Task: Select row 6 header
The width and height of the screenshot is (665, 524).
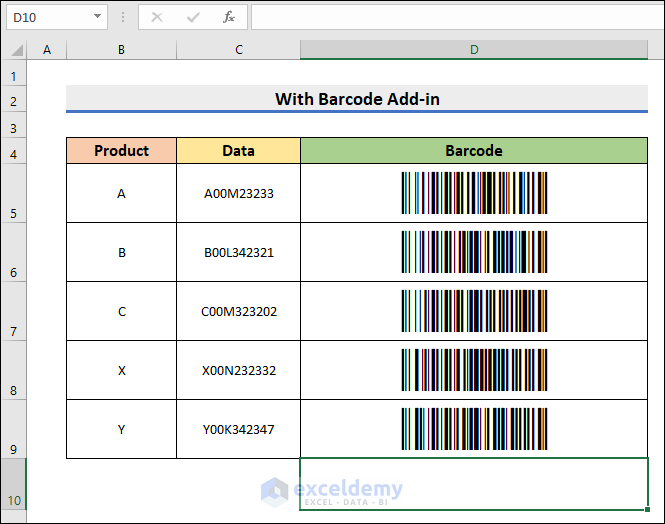Action: [x=14, y=252]
